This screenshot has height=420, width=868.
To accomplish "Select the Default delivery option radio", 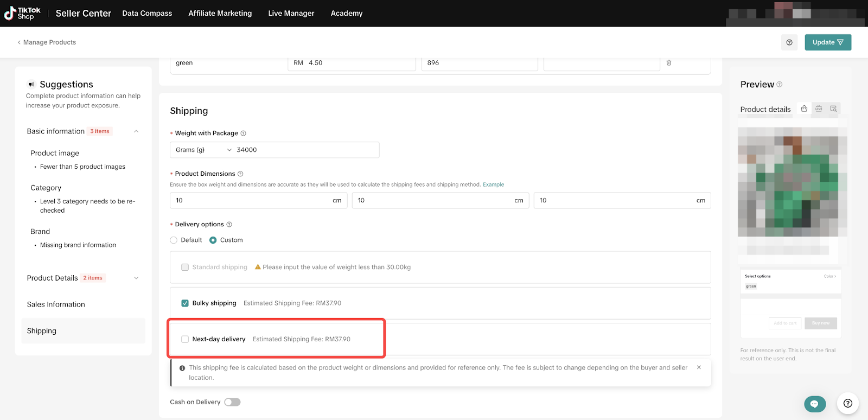I will coord(174,240).
